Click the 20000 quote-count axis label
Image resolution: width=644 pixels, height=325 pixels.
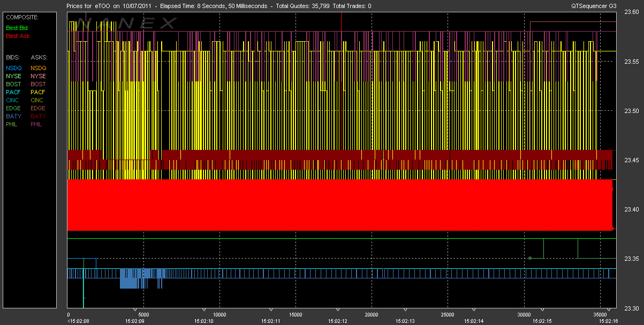click(372, 314)
